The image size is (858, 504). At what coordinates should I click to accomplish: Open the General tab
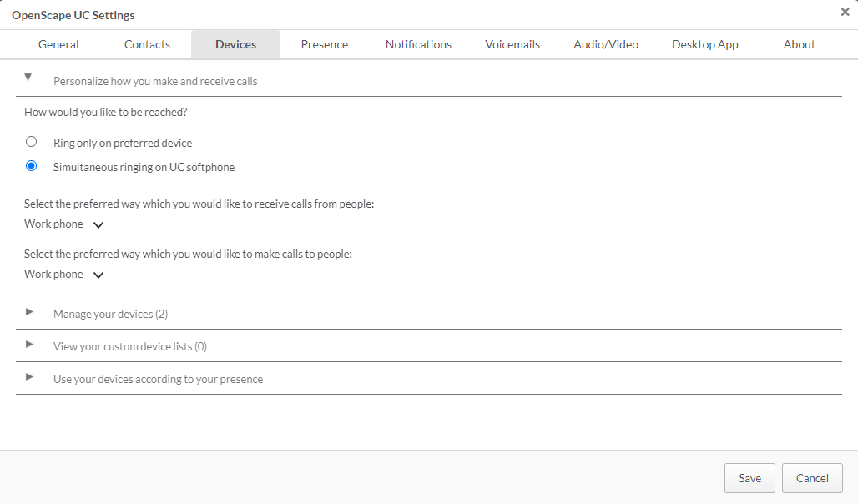coord(58,44)
